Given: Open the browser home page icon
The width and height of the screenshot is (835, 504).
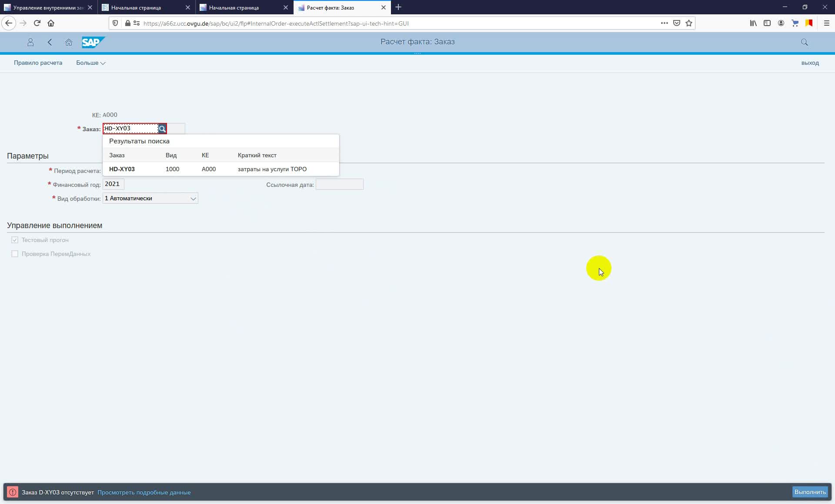Looking at the screenshot, I should tap(51, 23).
